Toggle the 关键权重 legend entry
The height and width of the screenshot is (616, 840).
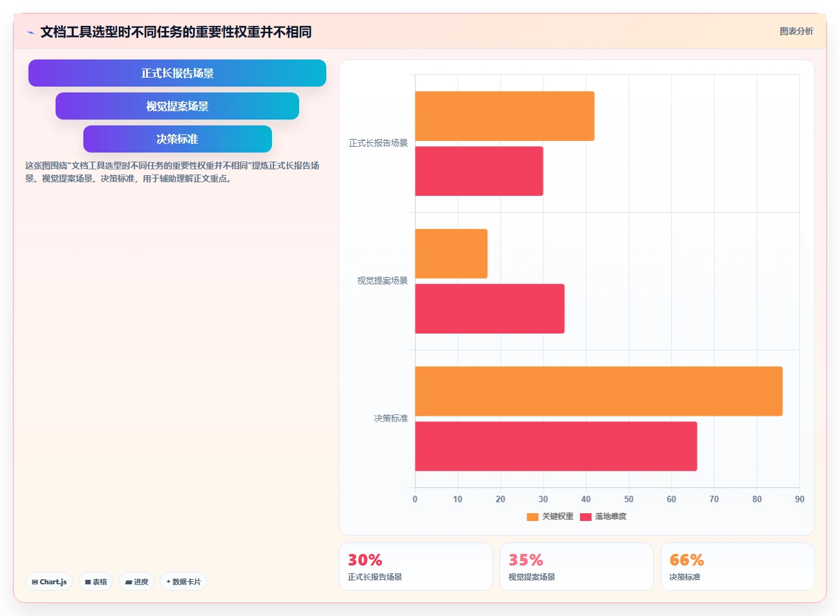(x=550, y=516)
